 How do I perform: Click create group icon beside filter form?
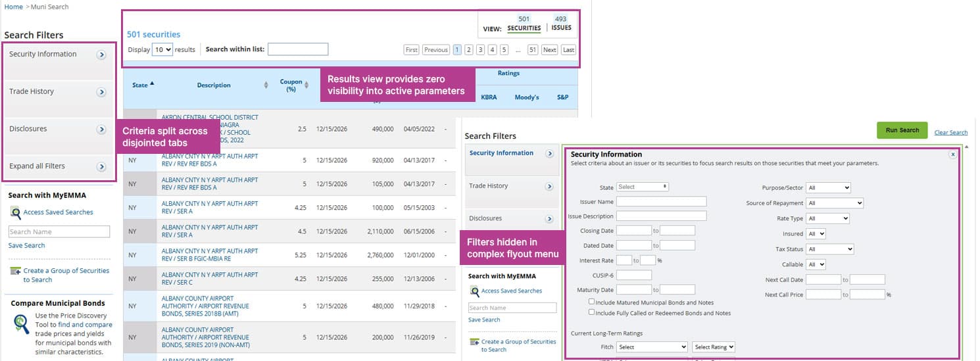pos(474,342)
